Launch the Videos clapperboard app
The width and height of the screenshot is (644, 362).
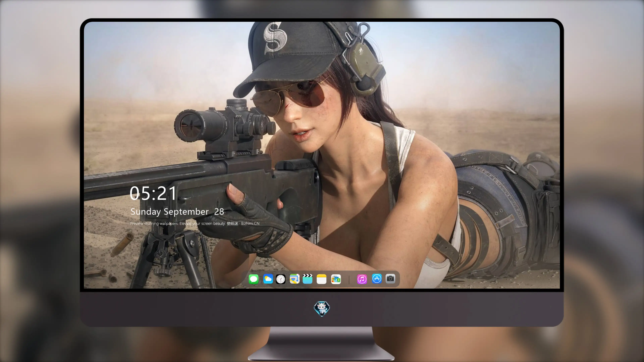click(x=308, y=279)
